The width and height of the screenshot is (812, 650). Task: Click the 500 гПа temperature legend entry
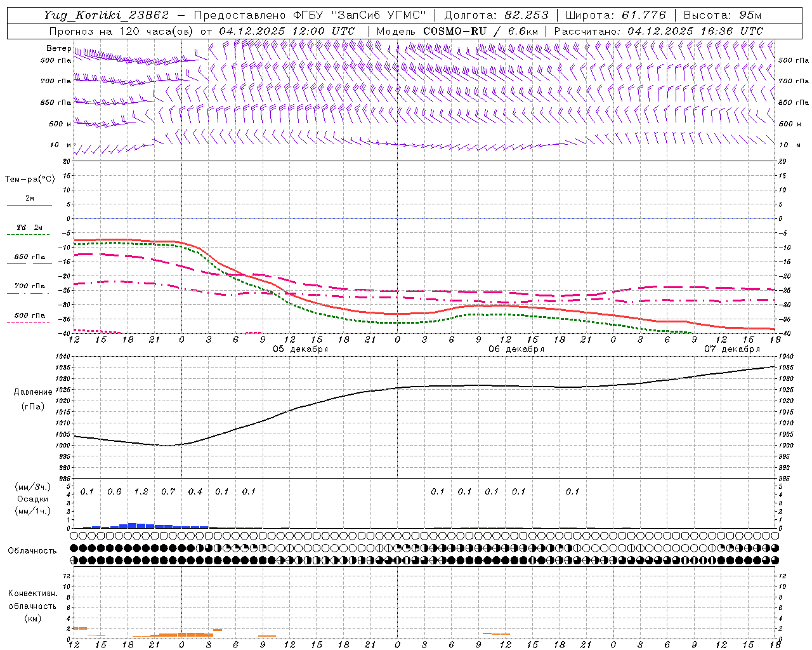coord(29,317)
